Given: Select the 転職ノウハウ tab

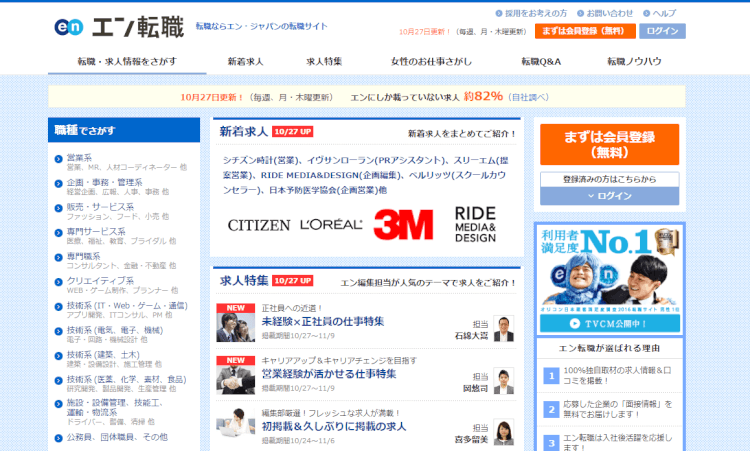Looking at the screenshot, I should point(634,62).
